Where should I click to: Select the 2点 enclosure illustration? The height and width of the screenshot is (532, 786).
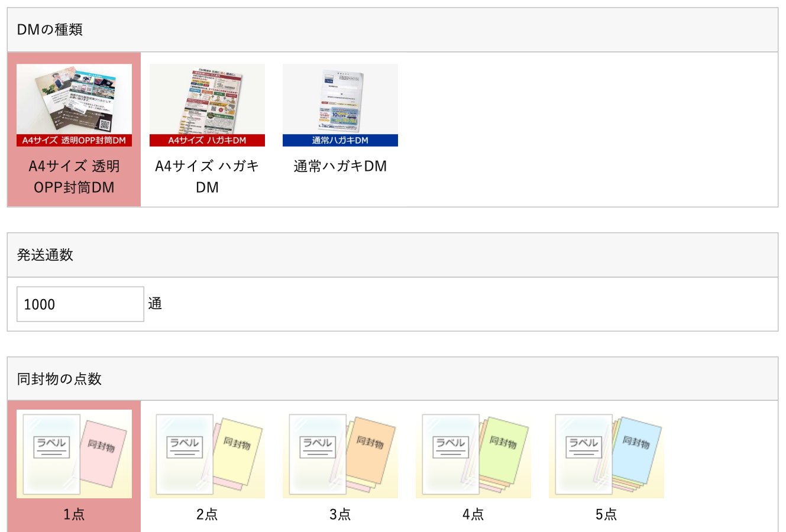(207, 454)
